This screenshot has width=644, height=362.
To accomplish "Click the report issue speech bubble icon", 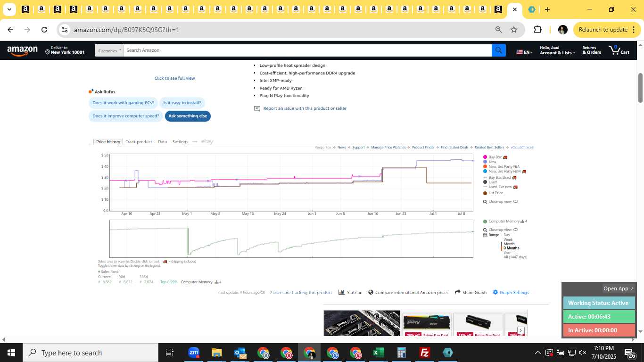I will (257, 108).
